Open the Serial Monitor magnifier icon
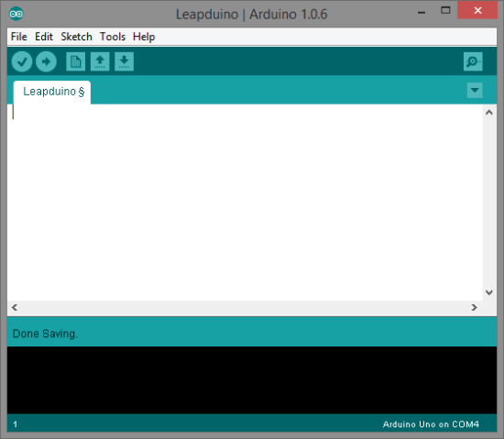Image resolution: width=504 pixels, height=439 pixels. click(473, 61)
